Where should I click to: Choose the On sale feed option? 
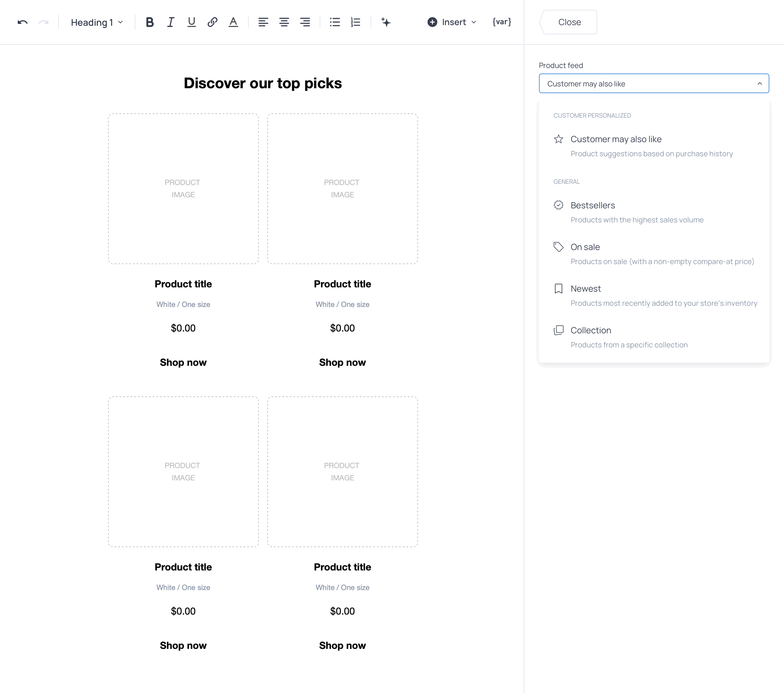coord(585,247)
